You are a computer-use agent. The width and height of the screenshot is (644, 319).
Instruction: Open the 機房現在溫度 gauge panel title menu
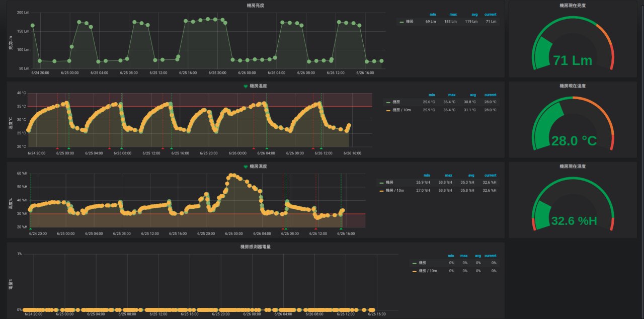click(573, 86)
